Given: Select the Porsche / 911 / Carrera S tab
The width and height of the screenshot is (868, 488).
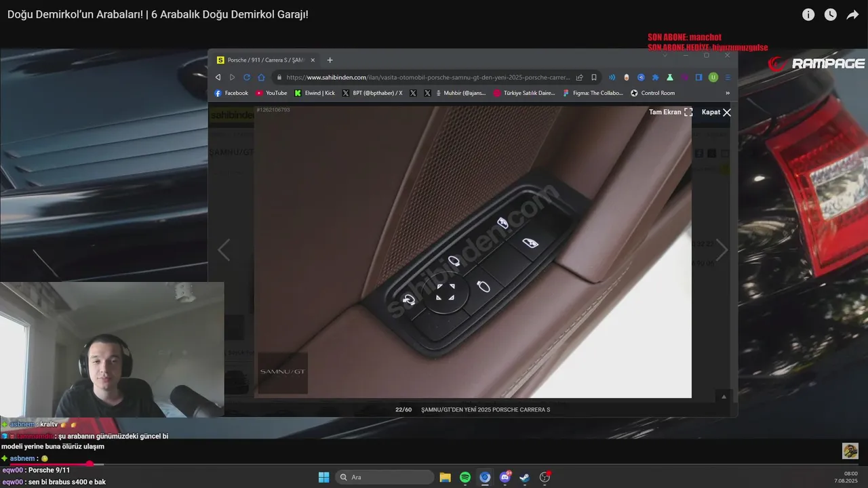Looking at the screenshot, I should point(265,60).
